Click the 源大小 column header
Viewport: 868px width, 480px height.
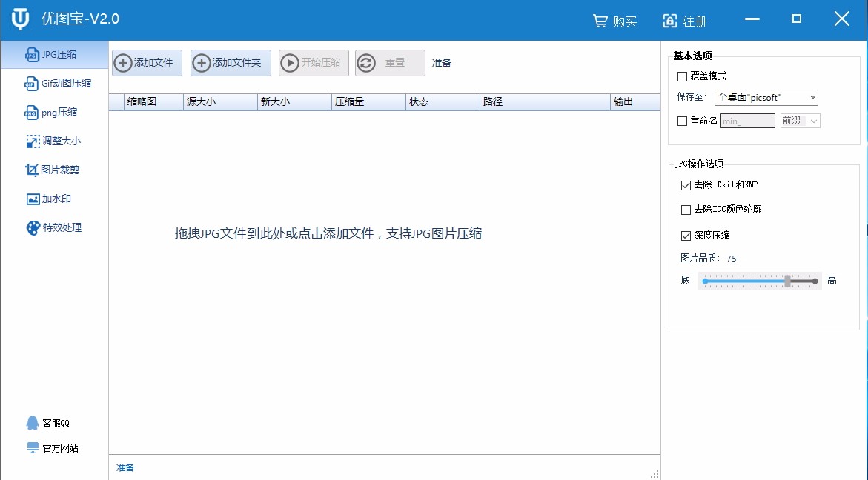tap(220, 101)
